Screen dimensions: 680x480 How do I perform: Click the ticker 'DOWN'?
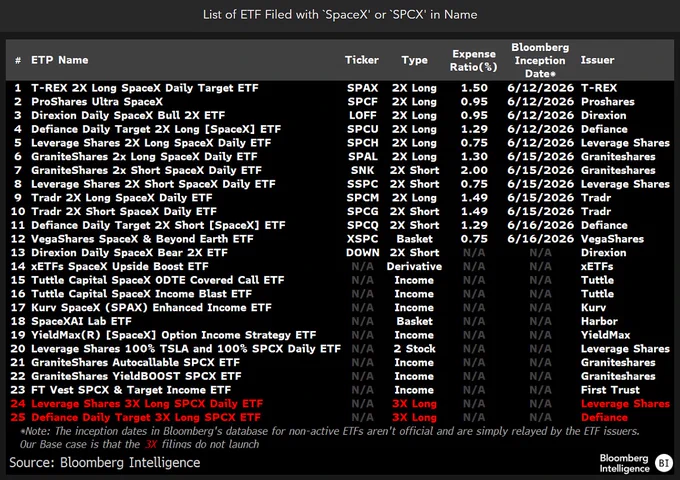coord(362,253)
